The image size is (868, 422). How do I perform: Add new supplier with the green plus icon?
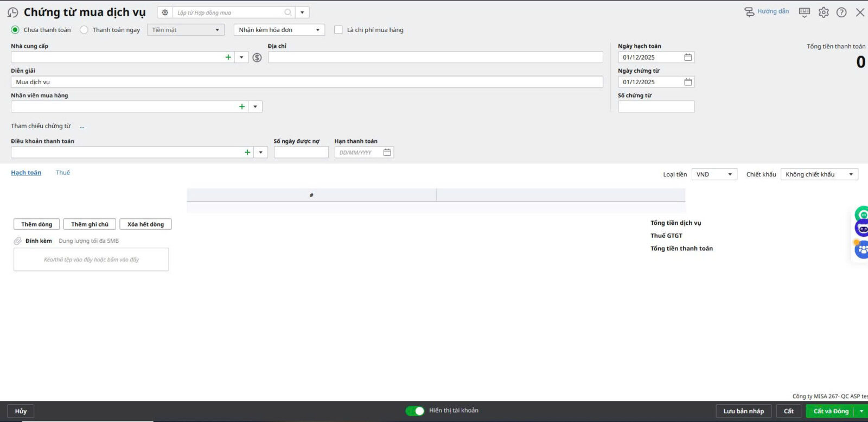click(x=228, y=57)
